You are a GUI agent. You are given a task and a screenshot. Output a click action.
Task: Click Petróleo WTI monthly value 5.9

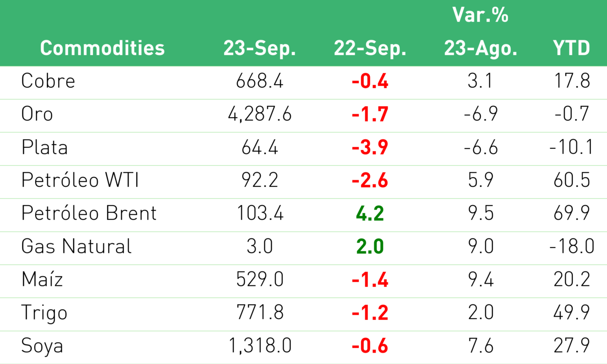[x=480, y=181]
